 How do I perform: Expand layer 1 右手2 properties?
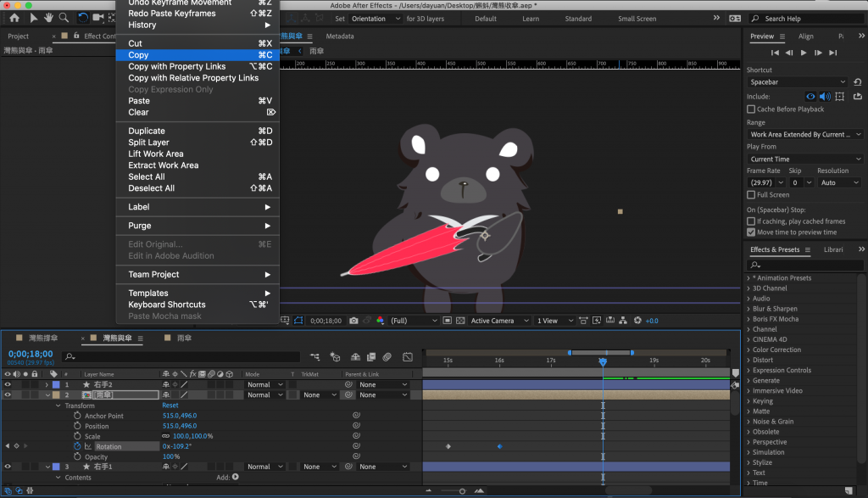(47, 384)
